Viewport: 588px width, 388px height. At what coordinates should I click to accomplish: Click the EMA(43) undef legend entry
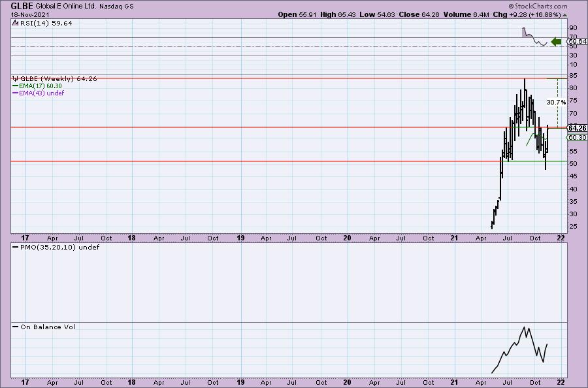[41, 93]
